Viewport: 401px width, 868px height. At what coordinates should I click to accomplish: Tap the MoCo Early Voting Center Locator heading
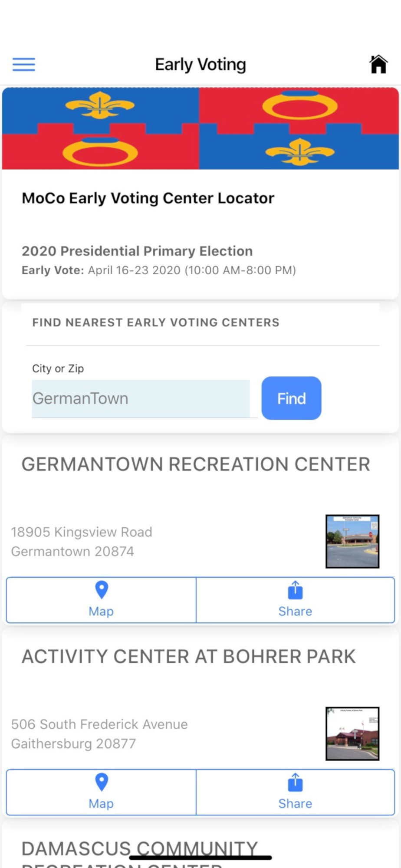(148, 198)
